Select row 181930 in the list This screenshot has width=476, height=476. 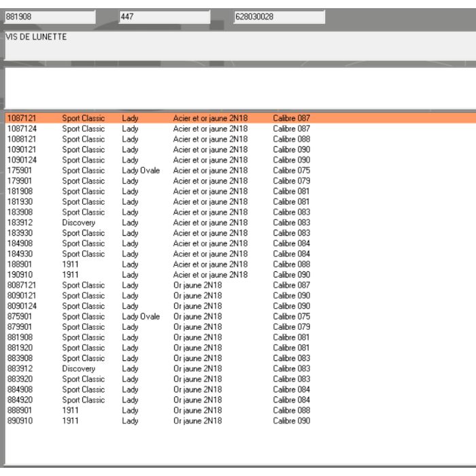241,201
